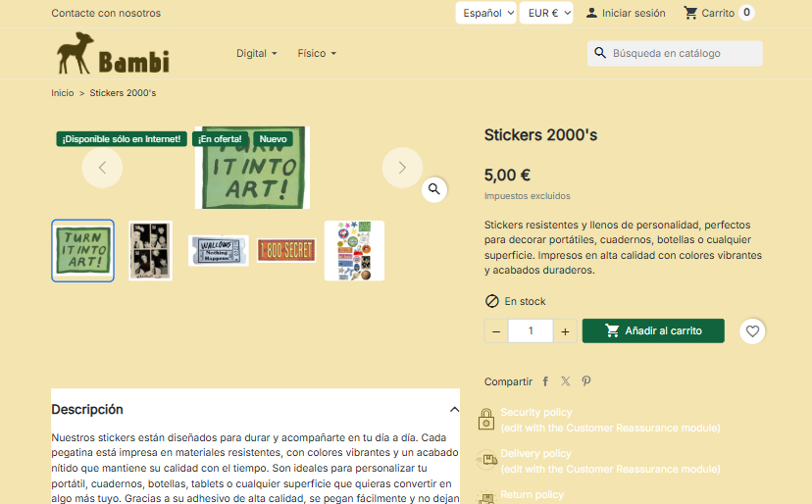Click the shopping cart icon in header

tap(690, 13)
